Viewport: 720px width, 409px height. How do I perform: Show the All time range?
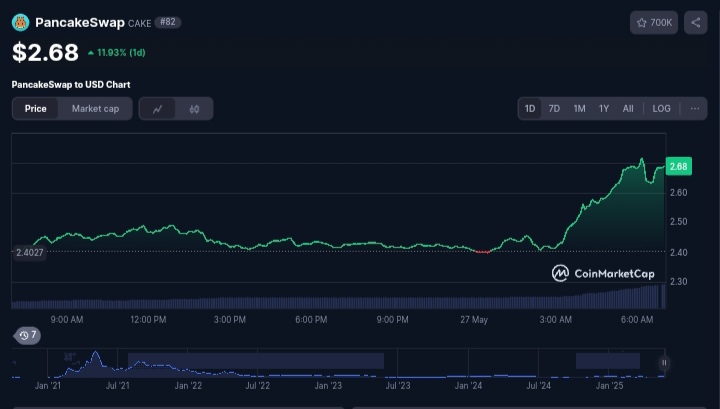[628, 108]
